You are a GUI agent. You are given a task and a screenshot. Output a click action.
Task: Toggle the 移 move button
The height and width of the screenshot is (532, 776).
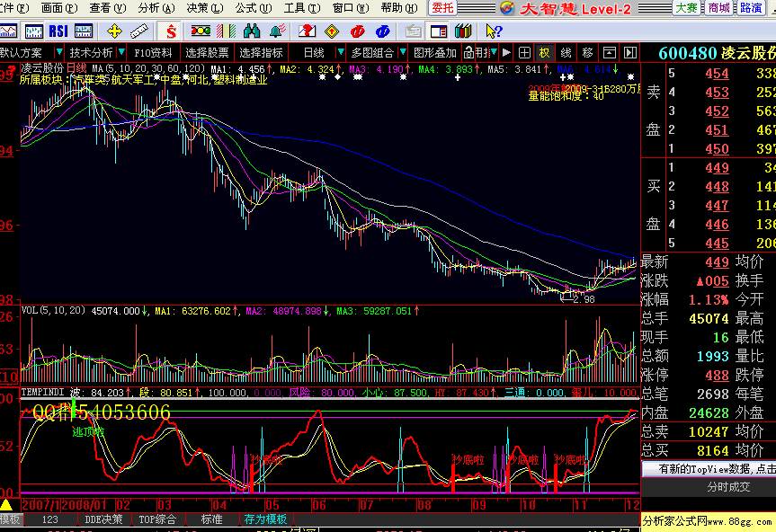coord(587,52)
